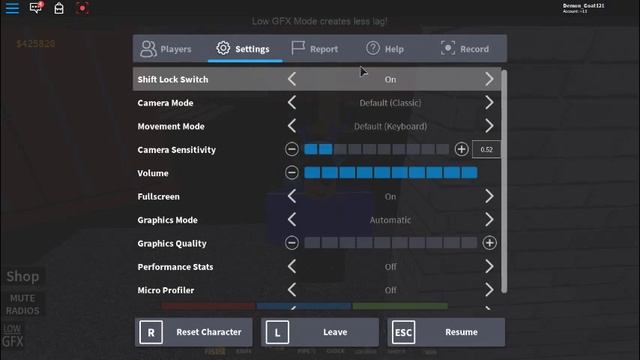Increase Graphics Quality with plus icon

489,243
